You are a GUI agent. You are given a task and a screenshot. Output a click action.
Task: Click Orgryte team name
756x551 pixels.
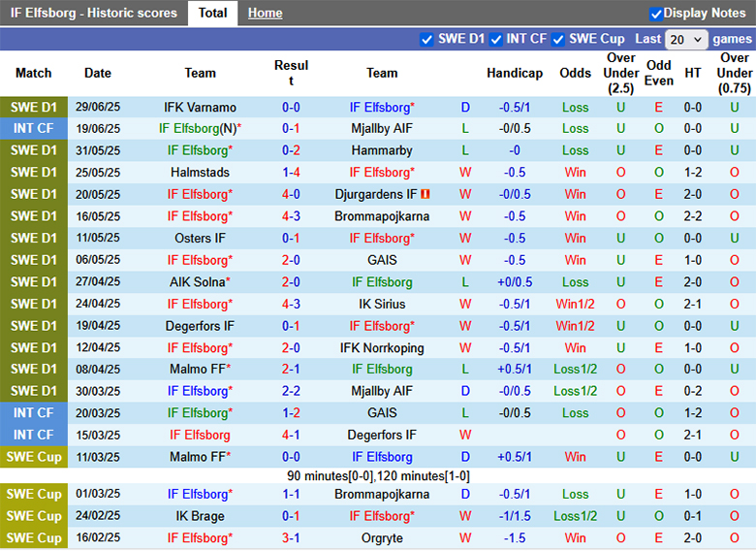(382, 538)
